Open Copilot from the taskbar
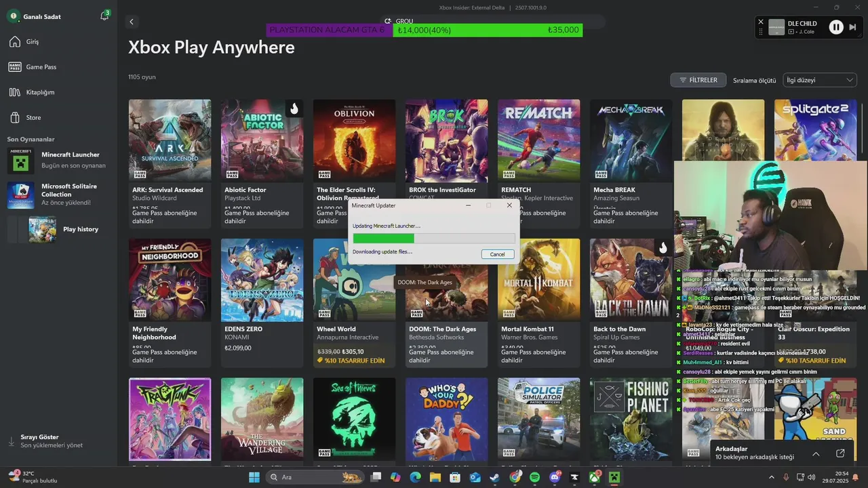 coord(395,477)
